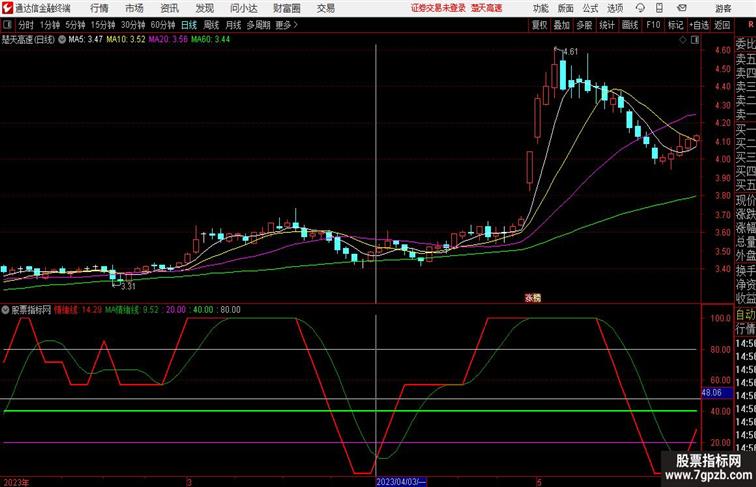Screen dimensions: 756x487
Task: Select the 周线 weekly tab
Action: 211,25
